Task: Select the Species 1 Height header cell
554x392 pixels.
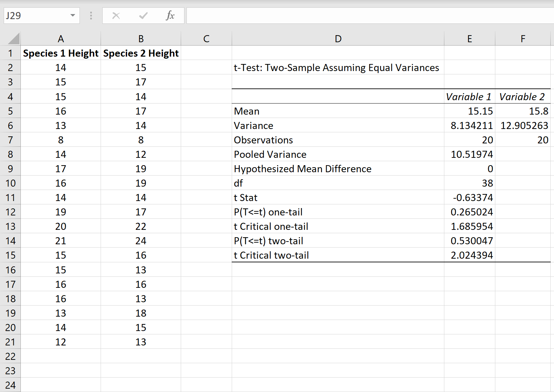Action: point(61,53)
